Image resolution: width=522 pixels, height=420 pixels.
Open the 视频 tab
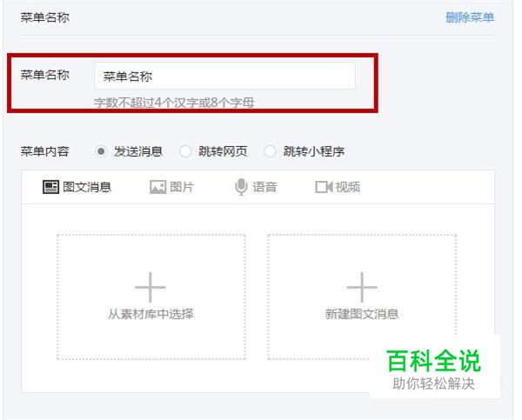pyautogui.click(x=338, y=187)
